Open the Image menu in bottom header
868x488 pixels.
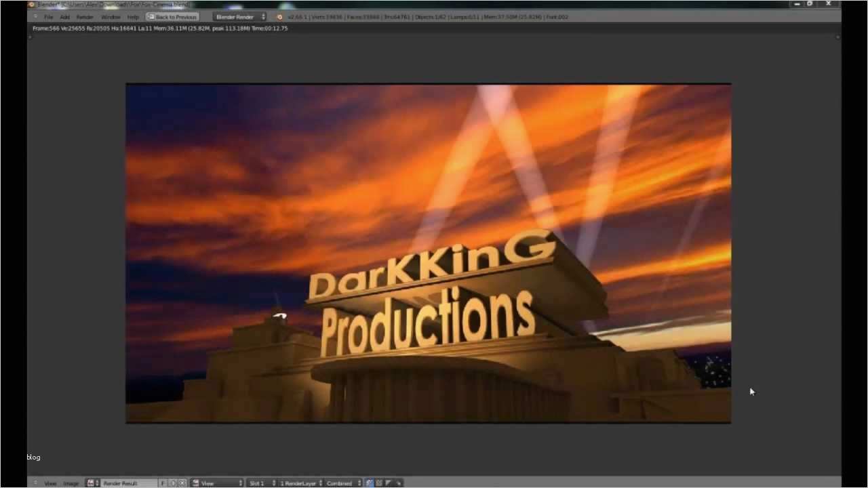coord(71,483)
